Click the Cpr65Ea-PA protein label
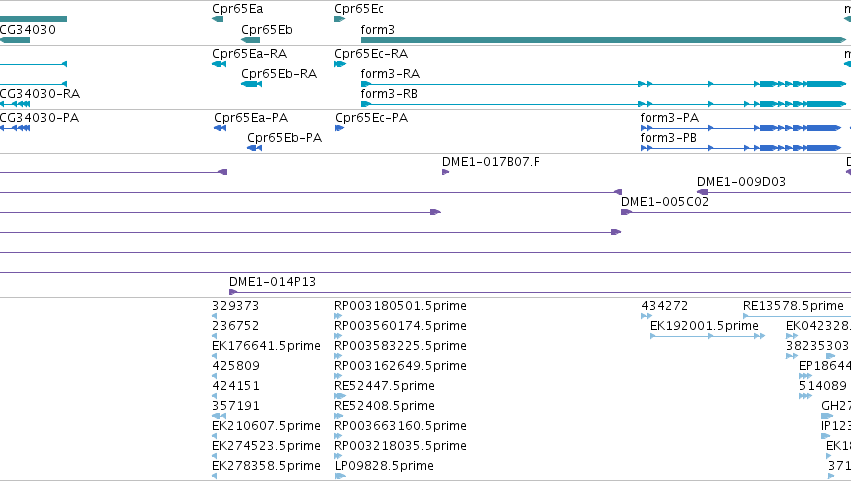851x481 pixels. pos(251,118)
